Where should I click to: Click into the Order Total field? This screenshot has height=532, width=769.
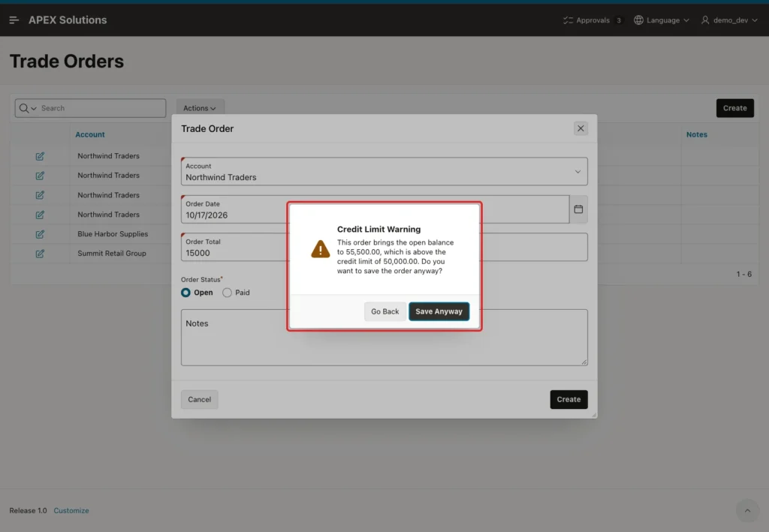pyautogui.click(x=384, y=247)
